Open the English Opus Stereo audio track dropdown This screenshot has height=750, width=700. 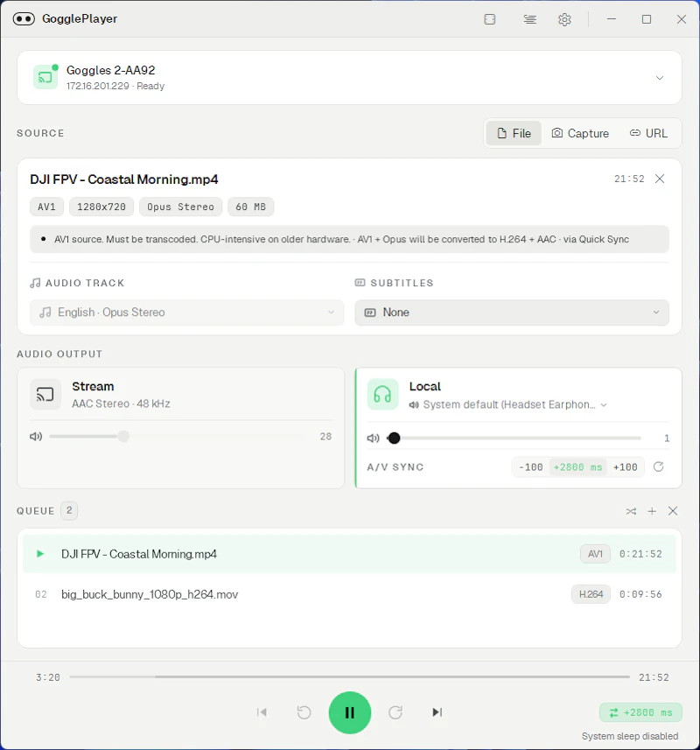[187, 312]
